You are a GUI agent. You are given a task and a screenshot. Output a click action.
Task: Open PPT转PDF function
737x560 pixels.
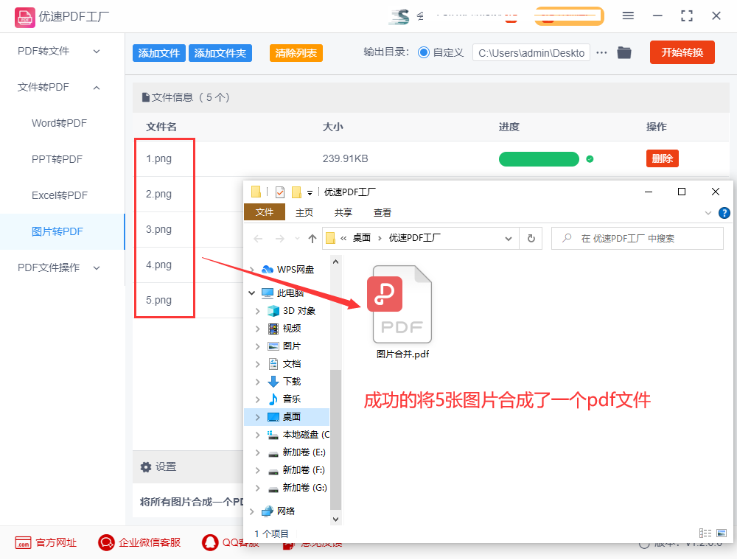pos(57,159)
